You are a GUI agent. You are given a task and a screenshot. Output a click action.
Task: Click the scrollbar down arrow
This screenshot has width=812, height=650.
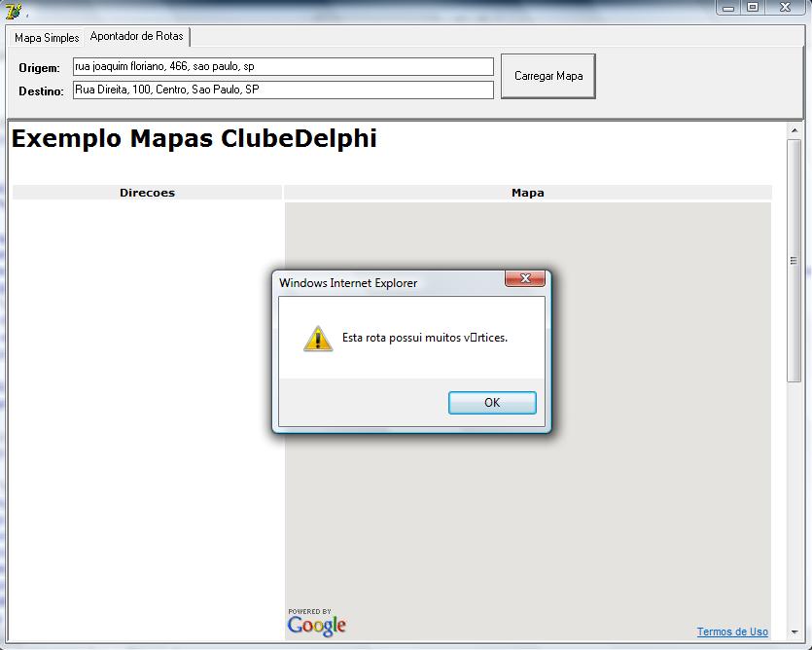pyautogui.click(x=794, y=632)
